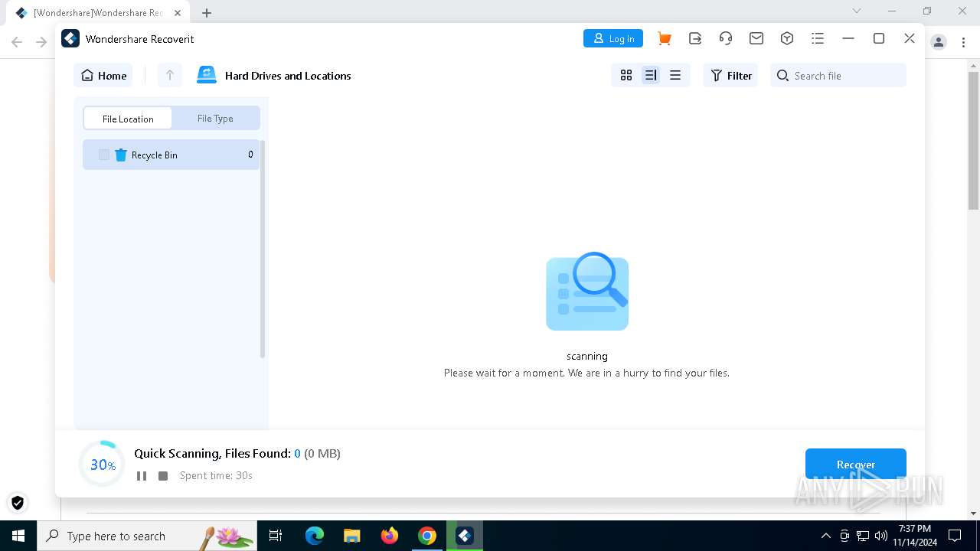Open the mail envelope icon
980x551 pixels.
tap(756, 38)
